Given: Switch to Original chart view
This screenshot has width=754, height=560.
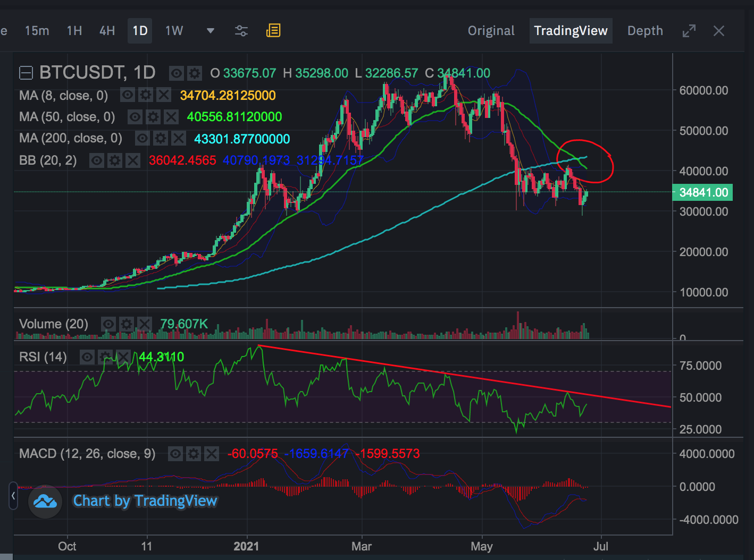Looking at the screenshot, I should tap(491, 31).
